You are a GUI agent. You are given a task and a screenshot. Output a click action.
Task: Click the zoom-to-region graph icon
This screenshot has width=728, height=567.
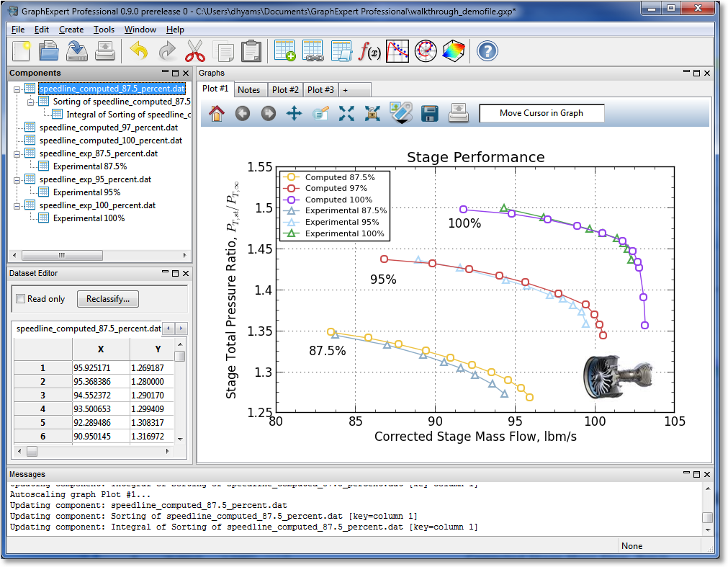[372, 113]
